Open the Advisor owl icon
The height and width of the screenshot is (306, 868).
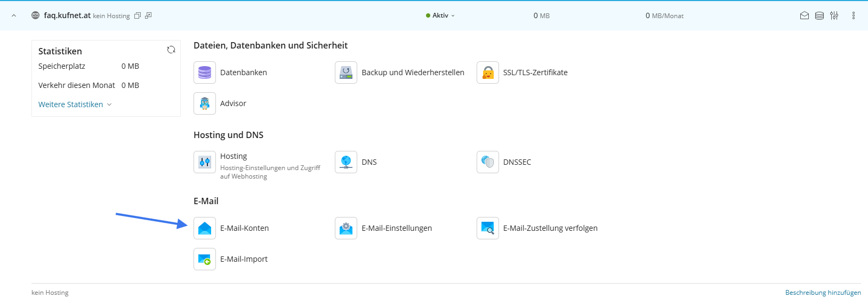[x=205, y=103]
